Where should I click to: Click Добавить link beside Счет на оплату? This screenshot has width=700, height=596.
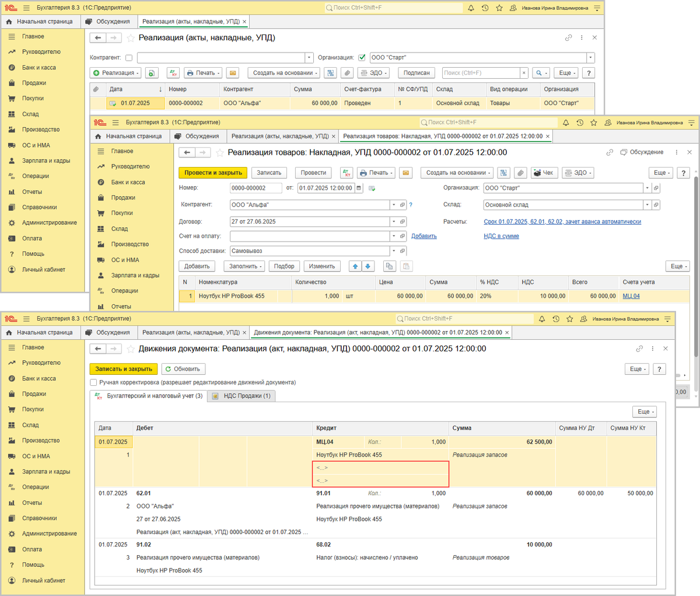[x=424, y=236]
